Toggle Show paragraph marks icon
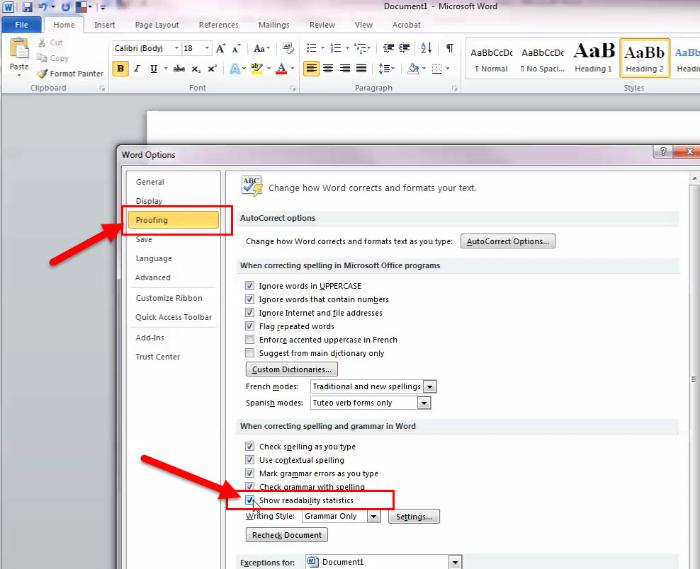This screenshot has width=700, height=569. (x=450, y=48)
